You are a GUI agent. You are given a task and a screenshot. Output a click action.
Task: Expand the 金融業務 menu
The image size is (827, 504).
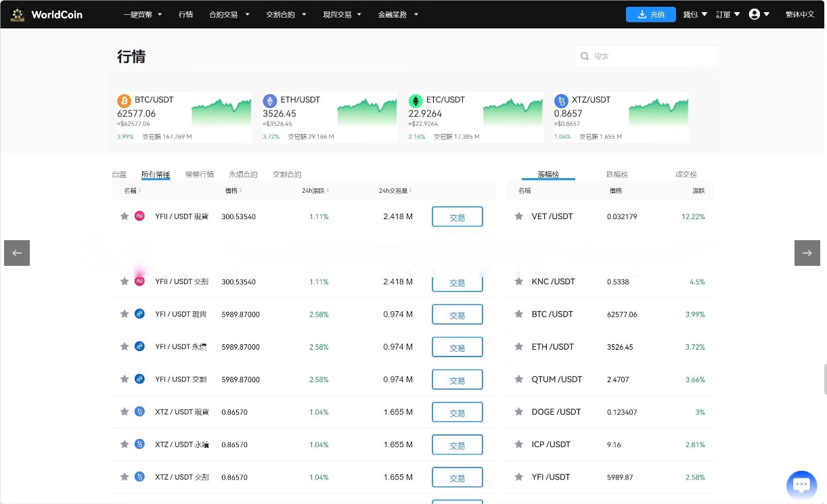[x=398, y=14]
